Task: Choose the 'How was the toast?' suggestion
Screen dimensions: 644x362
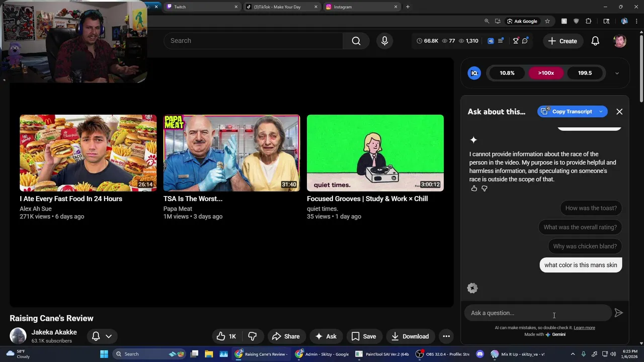Action: click(591, 208)
